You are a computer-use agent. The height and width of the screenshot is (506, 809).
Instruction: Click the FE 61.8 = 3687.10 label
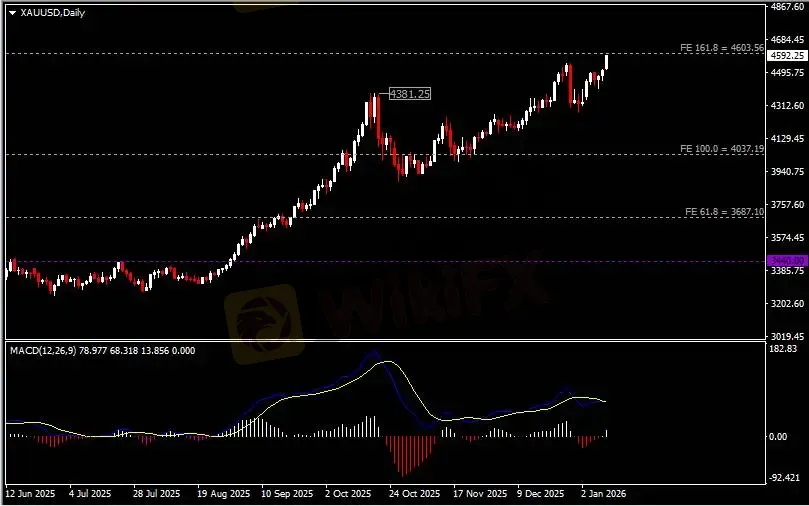pos(724,212)
